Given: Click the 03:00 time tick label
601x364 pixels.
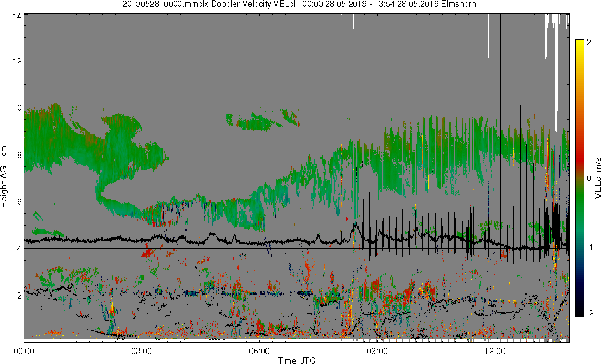Looking at the screenshot, I should [142, 351].
